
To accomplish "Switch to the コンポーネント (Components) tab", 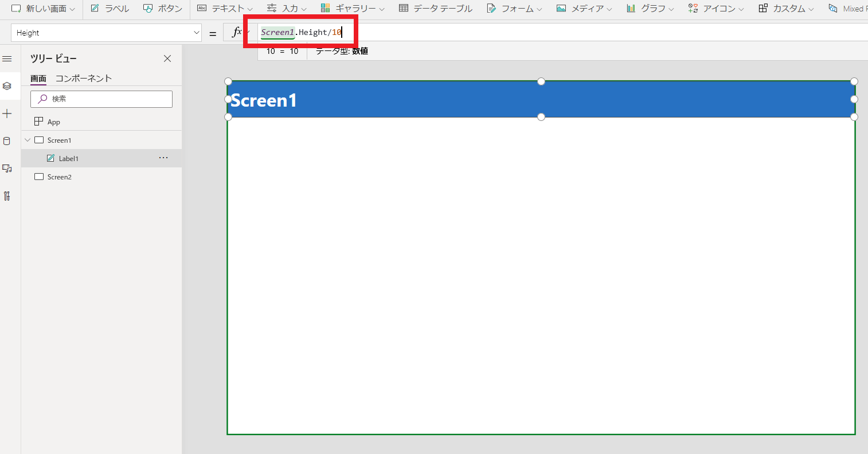I will pos(84,79).
